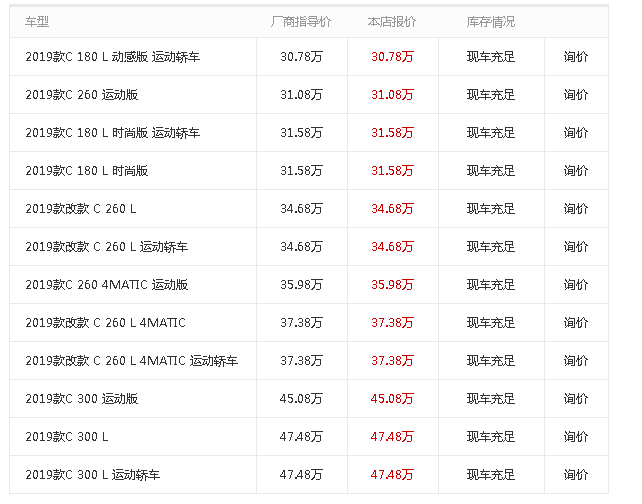
Task: Open model 2019款改款 C 260 L 运动轿车
Action: pyautogui.click(x=106, y=247)
